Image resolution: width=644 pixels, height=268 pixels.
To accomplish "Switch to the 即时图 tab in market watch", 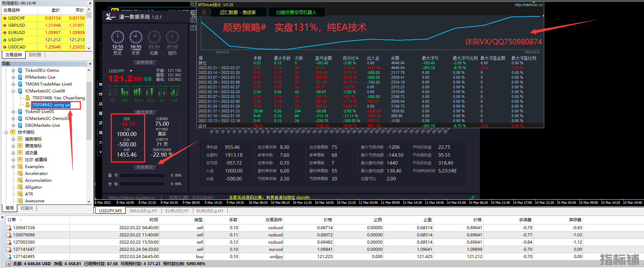I will pos(35,55).
